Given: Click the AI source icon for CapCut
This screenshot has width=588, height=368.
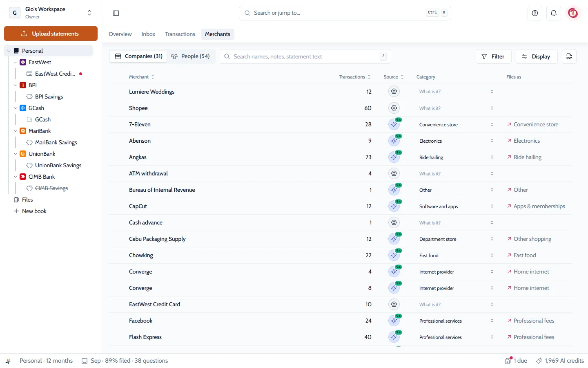Looking at the screenshot, I should click(x=394, y=206).
